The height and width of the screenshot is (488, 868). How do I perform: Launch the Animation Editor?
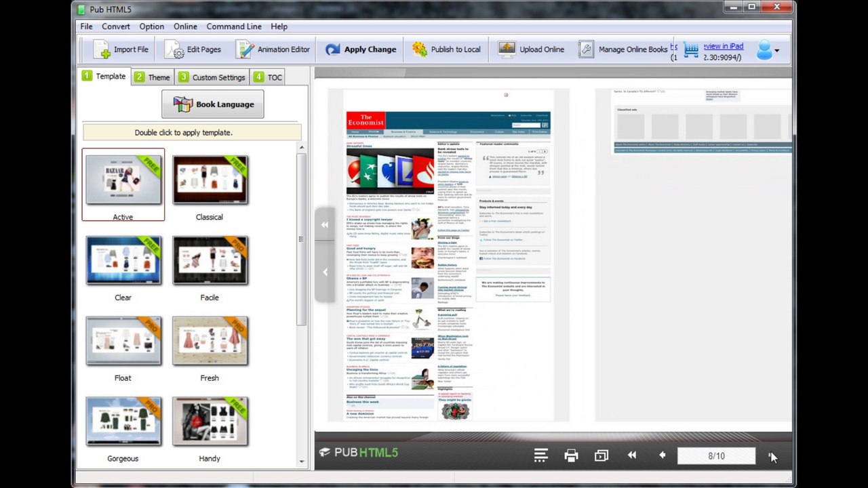pyautogui.click(x=273, y=49)
